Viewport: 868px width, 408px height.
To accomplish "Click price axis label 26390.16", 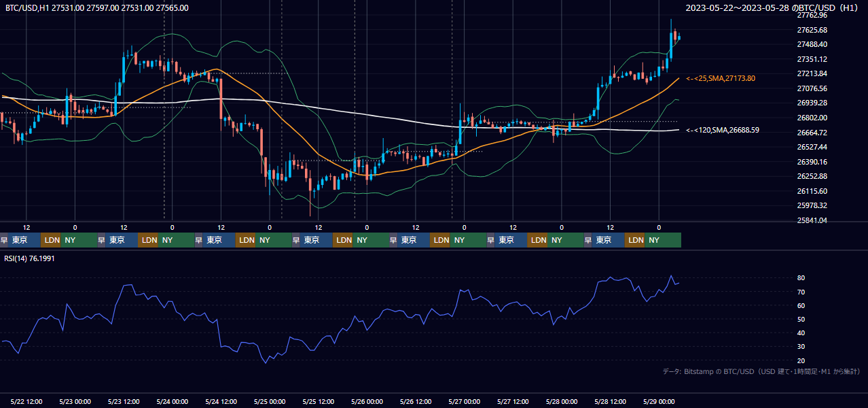I will (812, 162).
